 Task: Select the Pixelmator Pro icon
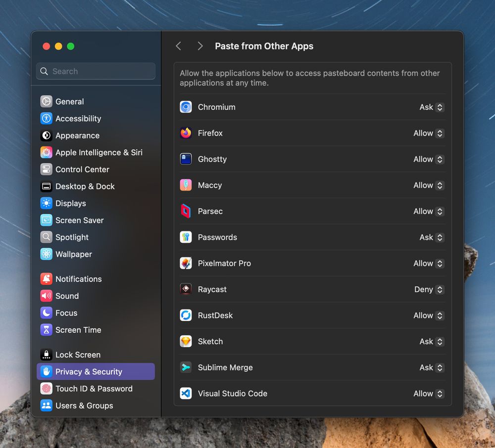[x=186, y=263]
